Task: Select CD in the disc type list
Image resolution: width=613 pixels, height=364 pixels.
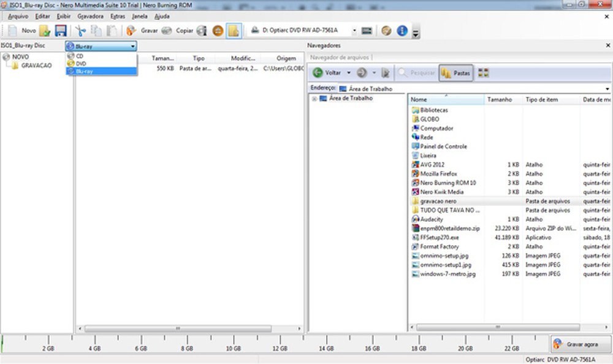Action: coord(102,56)
